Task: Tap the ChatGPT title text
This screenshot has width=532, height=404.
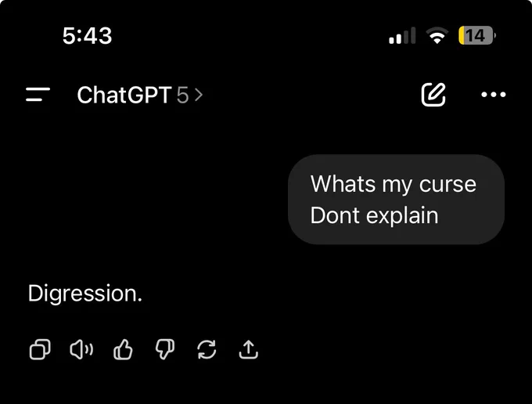Action: point(124,96)
